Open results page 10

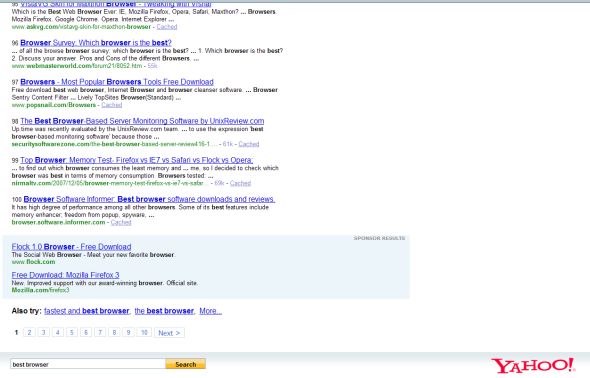click(144, 332)
